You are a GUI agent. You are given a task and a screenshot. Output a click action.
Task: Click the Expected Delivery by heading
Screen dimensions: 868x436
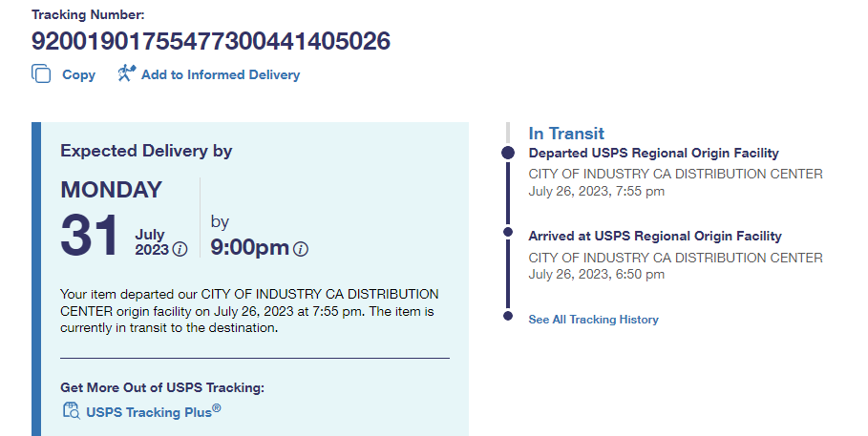[x=146, y=151]
